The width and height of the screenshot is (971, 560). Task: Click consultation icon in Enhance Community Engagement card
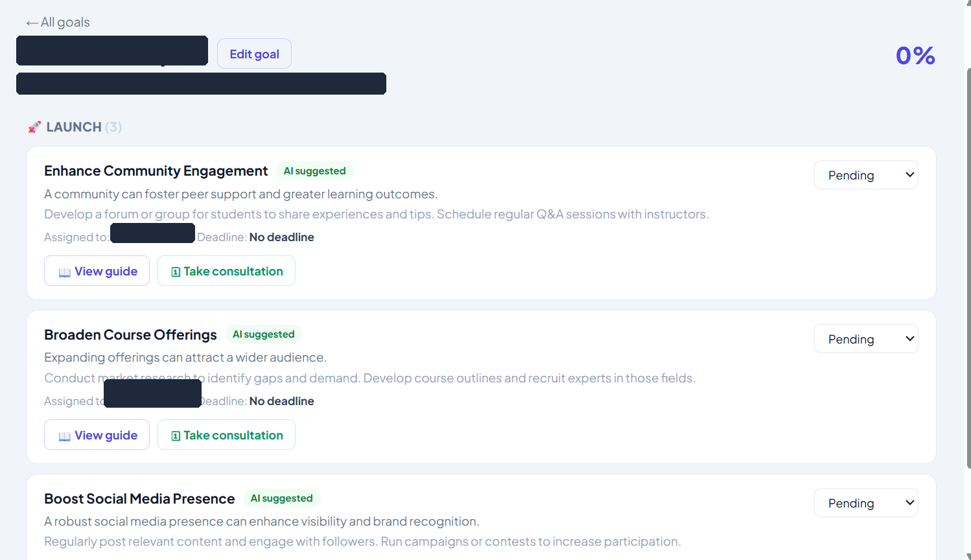point(176,272)
